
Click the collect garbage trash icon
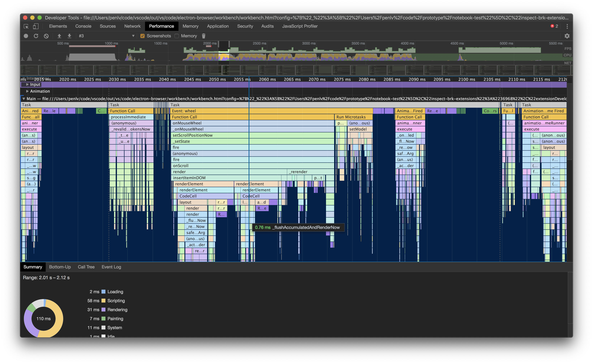pos(203,36)
